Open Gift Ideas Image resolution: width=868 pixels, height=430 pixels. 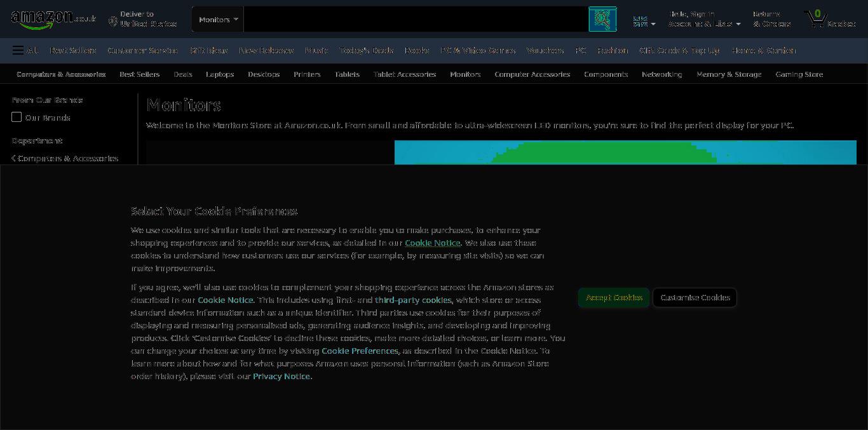tap(208, 50)
